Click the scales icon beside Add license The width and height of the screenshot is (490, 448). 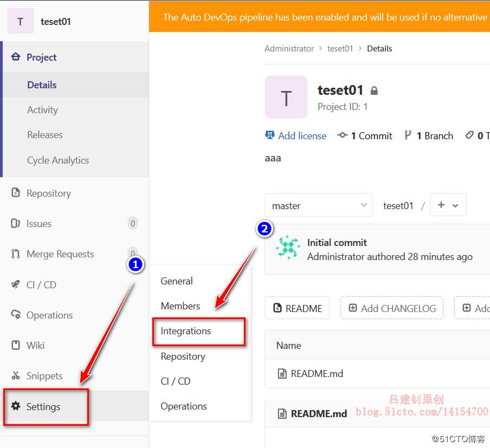pos(270,135)
